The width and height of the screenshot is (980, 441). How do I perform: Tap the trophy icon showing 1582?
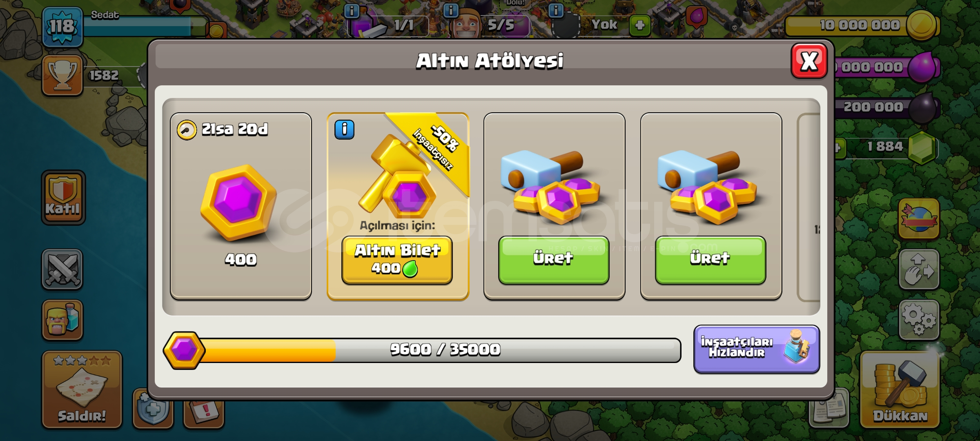62,76
